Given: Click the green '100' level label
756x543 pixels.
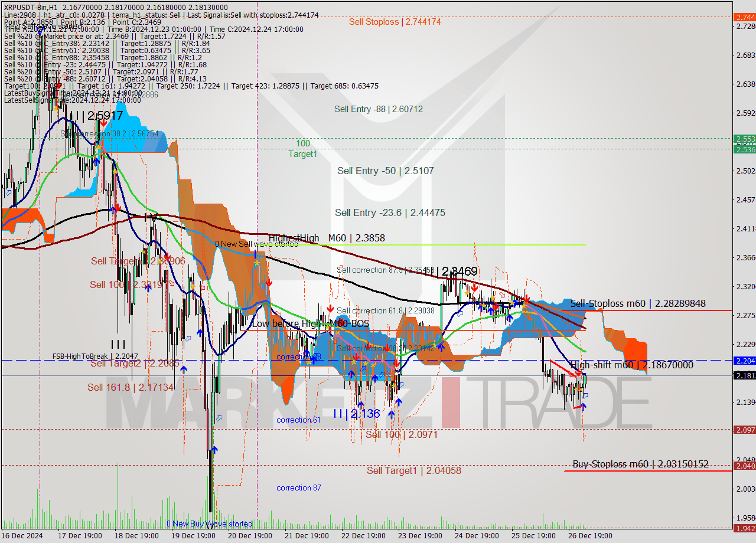Looking at the screenshot, I should click(303, 143).
